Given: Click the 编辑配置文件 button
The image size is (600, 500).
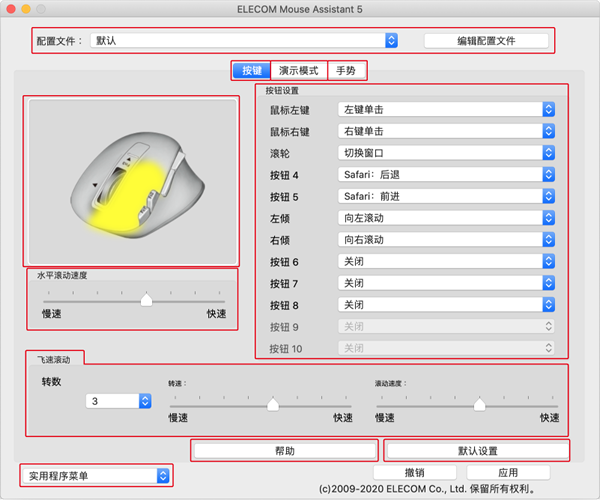Looking at the screenshot, I should click(486, 41).
